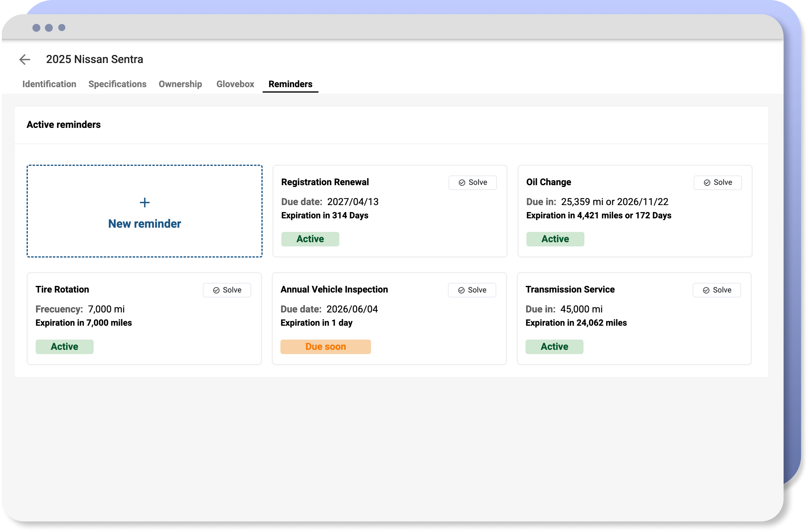Click the Due soon badge on inspection card
Image resolution: width=808 pixels, height=532 pixels.
pos(326,347)
